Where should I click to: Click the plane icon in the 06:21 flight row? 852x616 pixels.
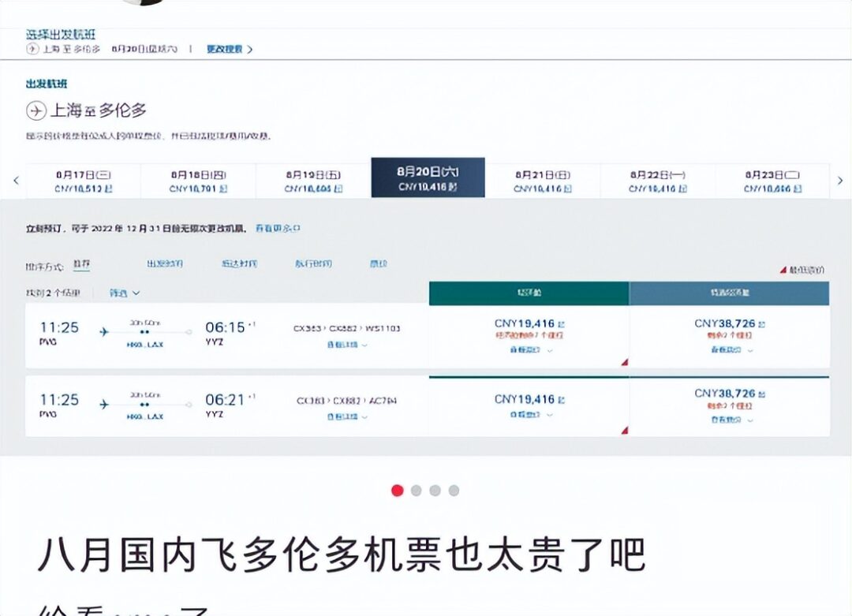pyautogui.click(x=104, y=404)
